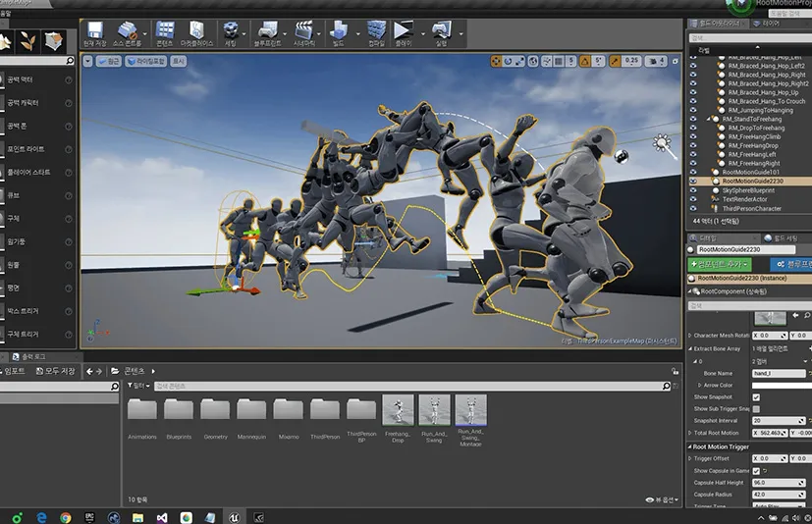Open the viewport options dropdown arrow

click(88, 61)
